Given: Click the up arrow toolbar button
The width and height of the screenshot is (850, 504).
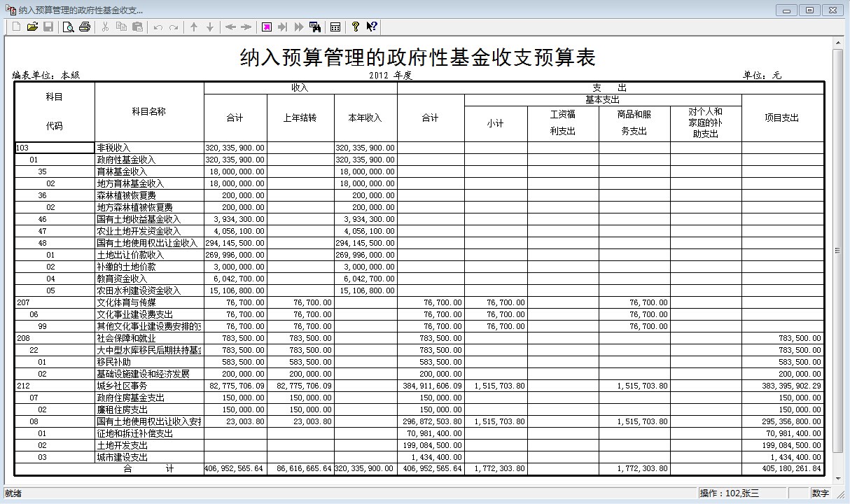Looking at the screenshot, I should tap(194, 27).
